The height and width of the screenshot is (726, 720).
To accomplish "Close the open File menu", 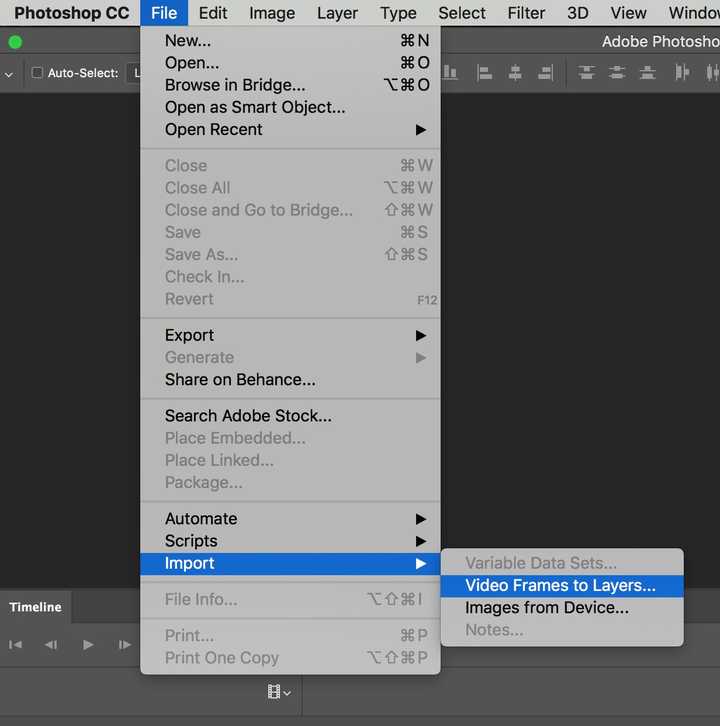I will point(164,13).
